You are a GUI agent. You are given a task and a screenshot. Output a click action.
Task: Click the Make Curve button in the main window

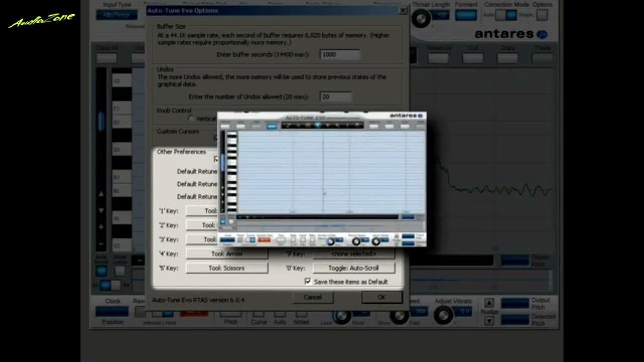[259, 314]
